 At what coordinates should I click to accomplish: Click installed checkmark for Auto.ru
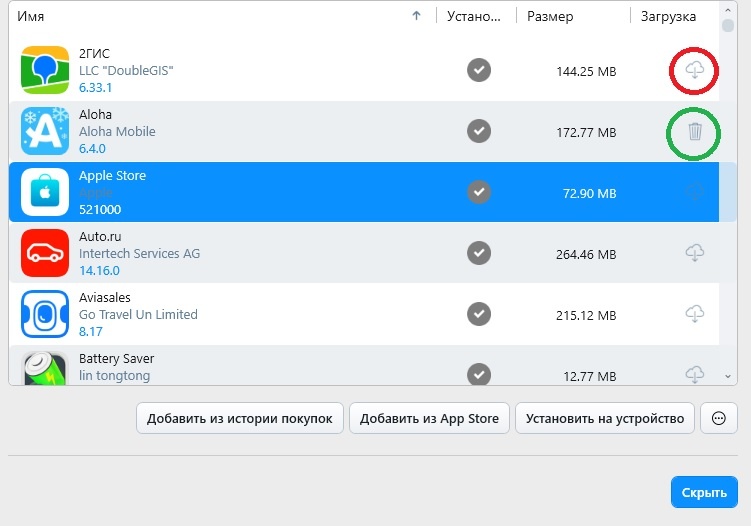[479, 253]
